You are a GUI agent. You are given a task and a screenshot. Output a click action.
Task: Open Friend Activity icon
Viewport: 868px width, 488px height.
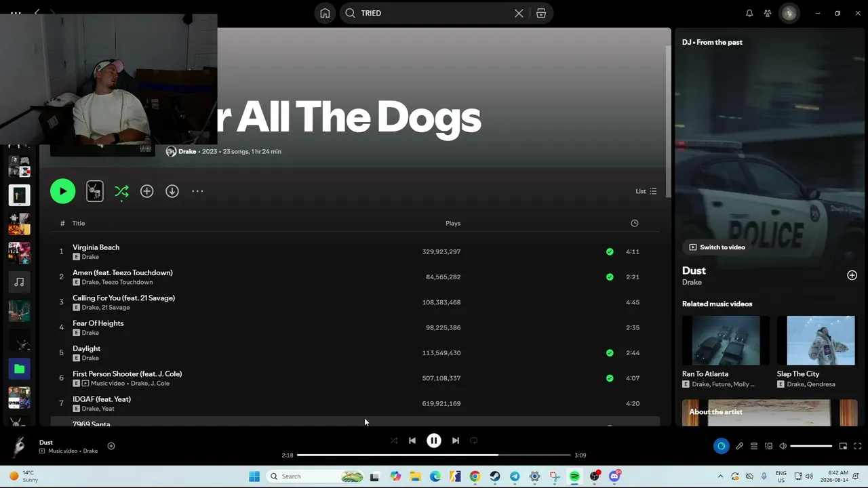pyautogui.click(x=768, y=13)
